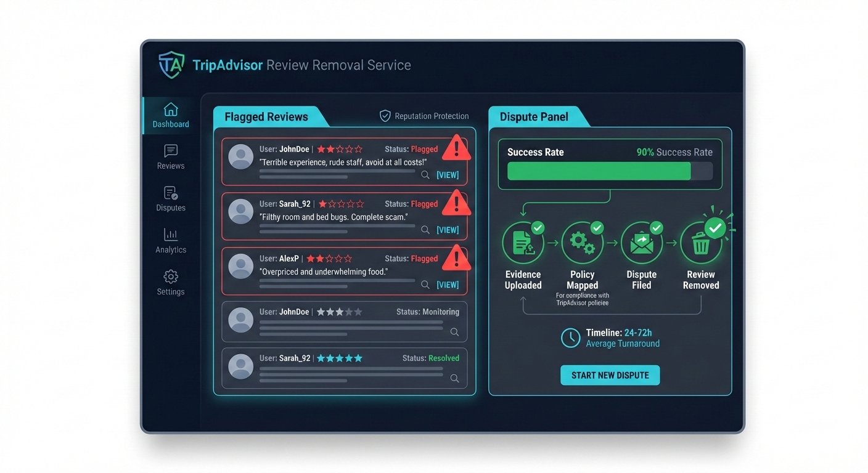The image size is (868, 473).
Task: Open Analytics from the sidebar
Action: click(x=171, y=241)
